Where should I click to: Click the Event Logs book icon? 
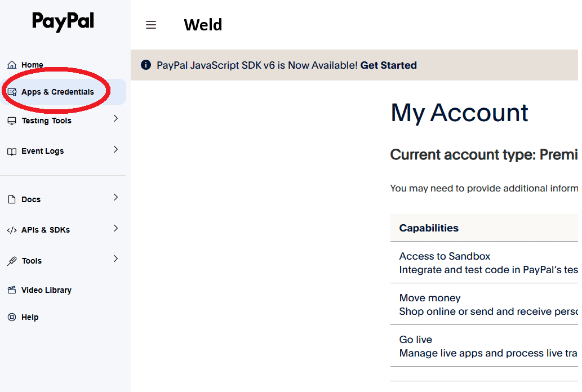(x=12, y=150)
